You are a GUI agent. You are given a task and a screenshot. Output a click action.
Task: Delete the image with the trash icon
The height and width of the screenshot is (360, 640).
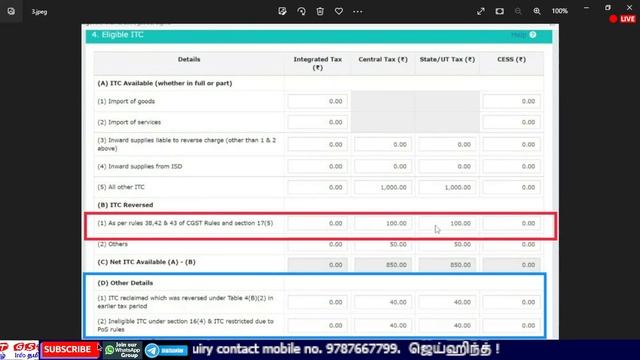(x=320, y=11)
